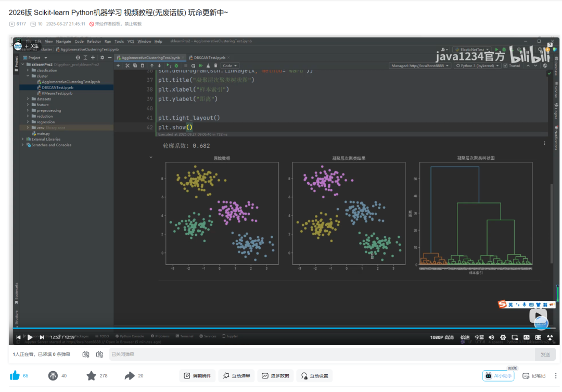Expand the External Libraries node

point(23,139)
